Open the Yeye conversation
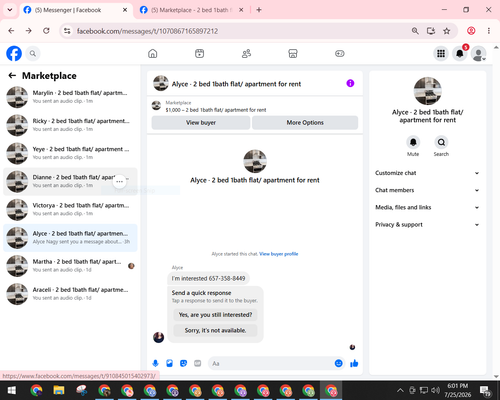Screen dimensions: 500x400 click(x=70, y=153)
